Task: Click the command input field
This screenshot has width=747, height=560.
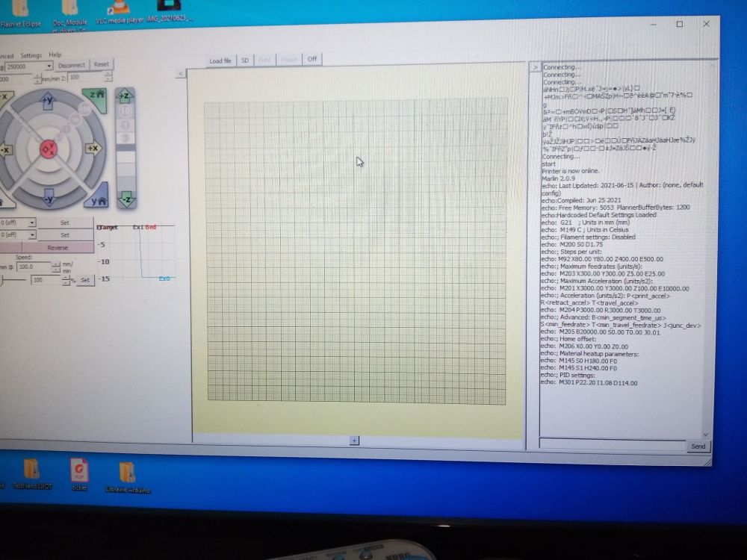Action: coord(613,444)
